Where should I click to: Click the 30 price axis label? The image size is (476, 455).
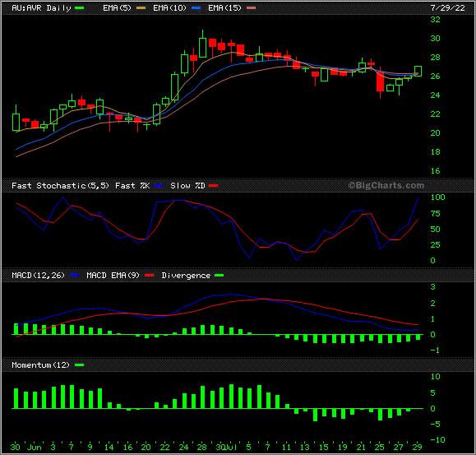click(x=435, y=39)
